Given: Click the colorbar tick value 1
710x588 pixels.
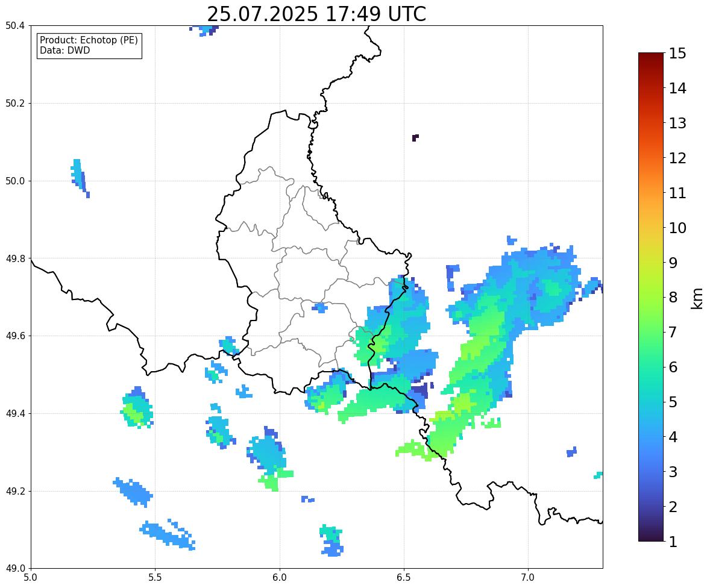Looking at the screenshot, I should (x=673, y=542).
